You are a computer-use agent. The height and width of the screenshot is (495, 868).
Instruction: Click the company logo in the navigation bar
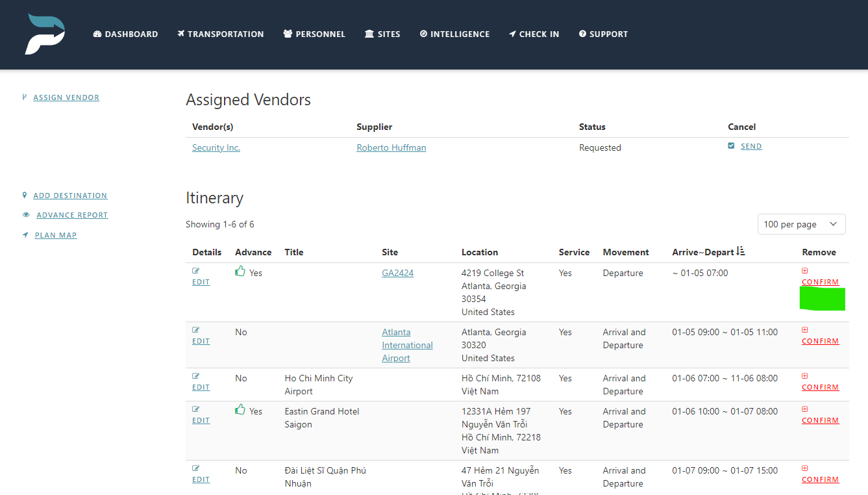pos(44,34)
